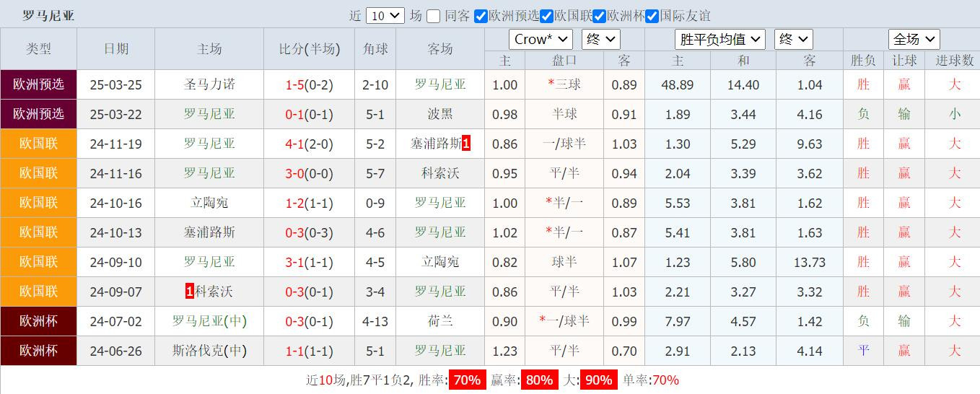The height and width of the screenshot is (394, 980).
Task: Click the 欧洲预选 tag in 25-03-25 row
Action: point(39,84)
